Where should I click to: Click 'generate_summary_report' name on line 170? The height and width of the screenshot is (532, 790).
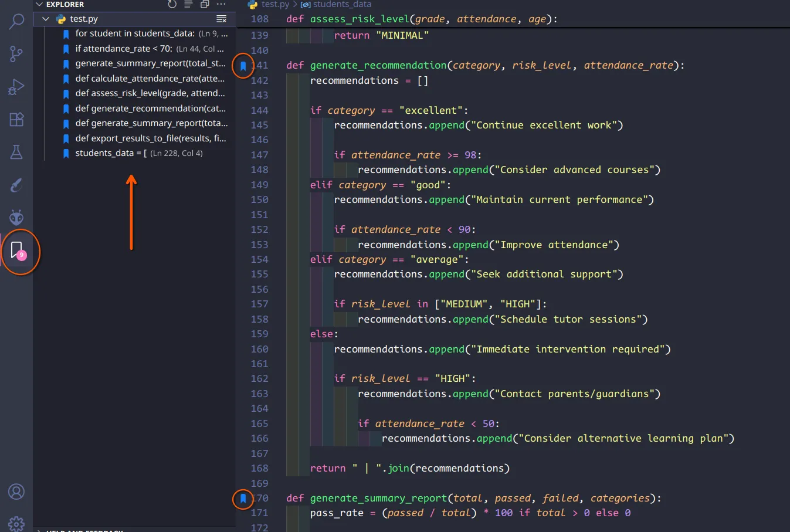click(378, 499)
